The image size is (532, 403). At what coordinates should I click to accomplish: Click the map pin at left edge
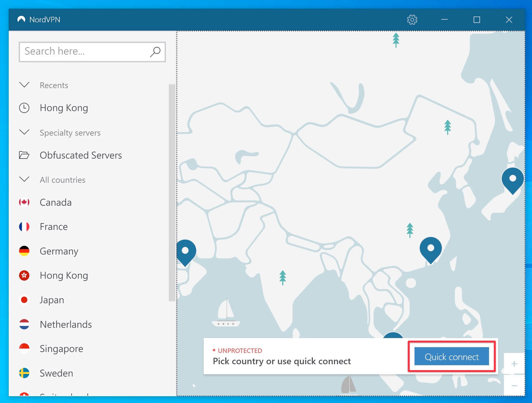pyautogui.click(x=186, y=253)
